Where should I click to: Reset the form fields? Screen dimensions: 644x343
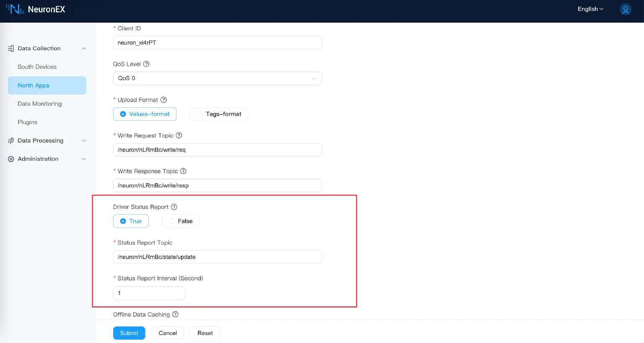[x=205, y=333]
